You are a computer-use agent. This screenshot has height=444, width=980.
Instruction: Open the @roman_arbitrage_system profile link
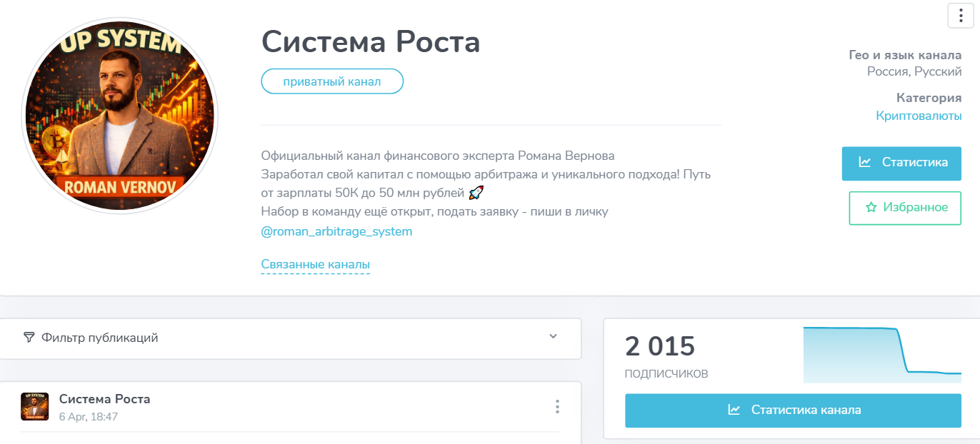336,231
